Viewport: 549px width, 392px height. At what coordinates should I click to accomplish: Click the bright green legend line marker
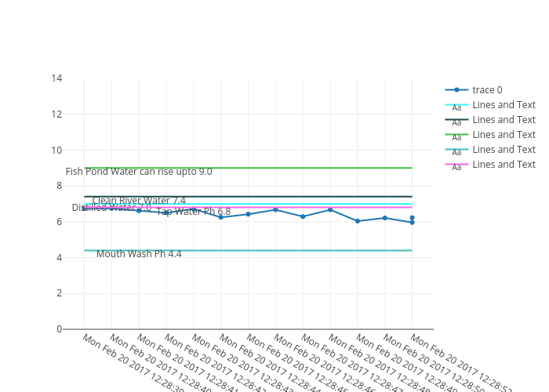[456, 135]
